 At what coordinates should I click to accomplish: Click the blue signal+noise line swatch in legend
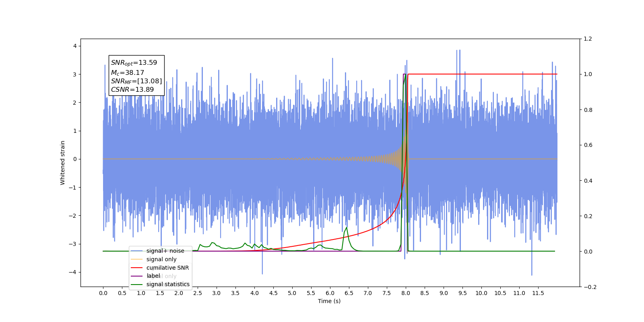(137, 251)
